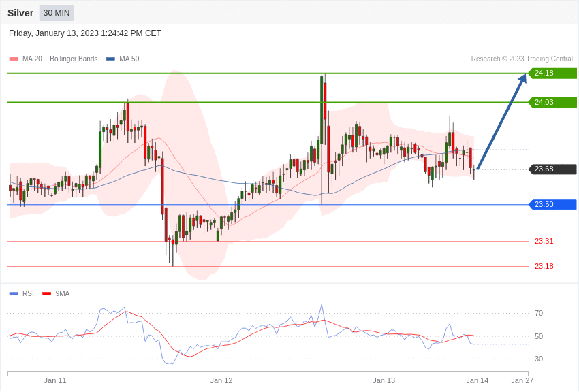Viewport: 579px width, 392px height.
Task: Click the 9MA legend red swatch
Action: tap(46, 293)
